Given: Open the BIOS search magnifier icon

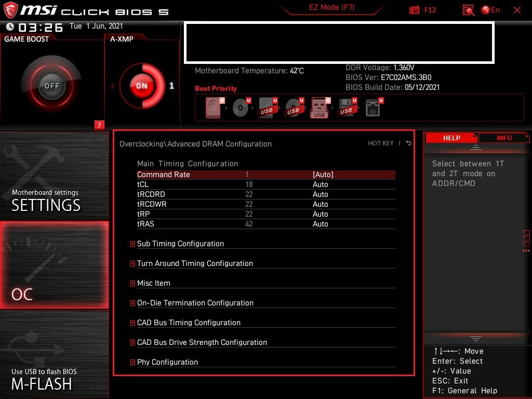Looking at the screenshot, I should click(x=468, y=10).
